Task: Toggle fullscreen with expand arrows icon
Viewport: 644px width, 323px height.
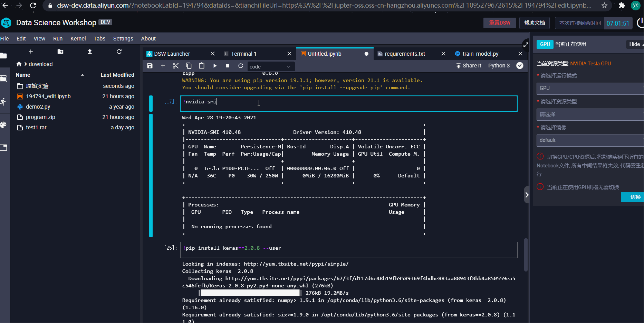Action: point(526,44)
